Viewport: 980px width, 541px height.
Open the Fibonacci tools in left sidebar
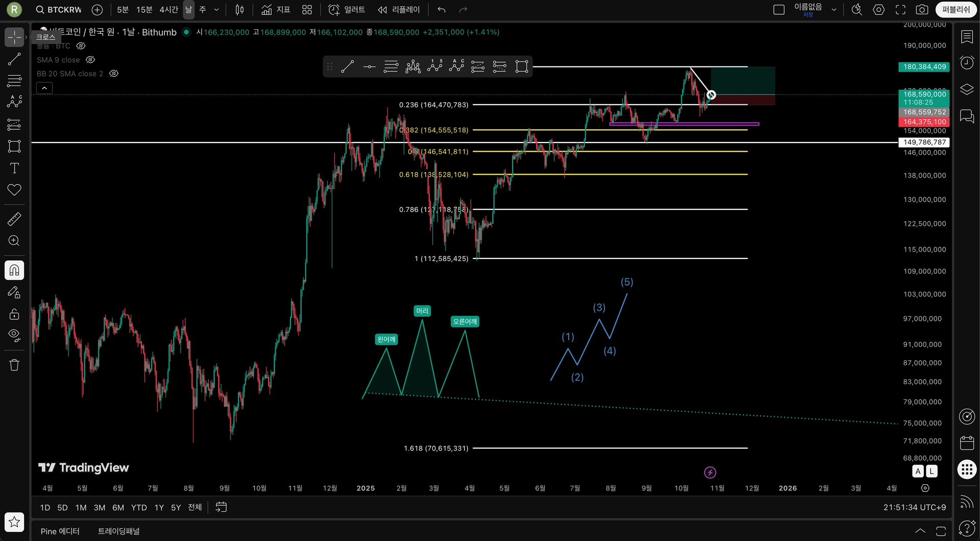[14, 81]
